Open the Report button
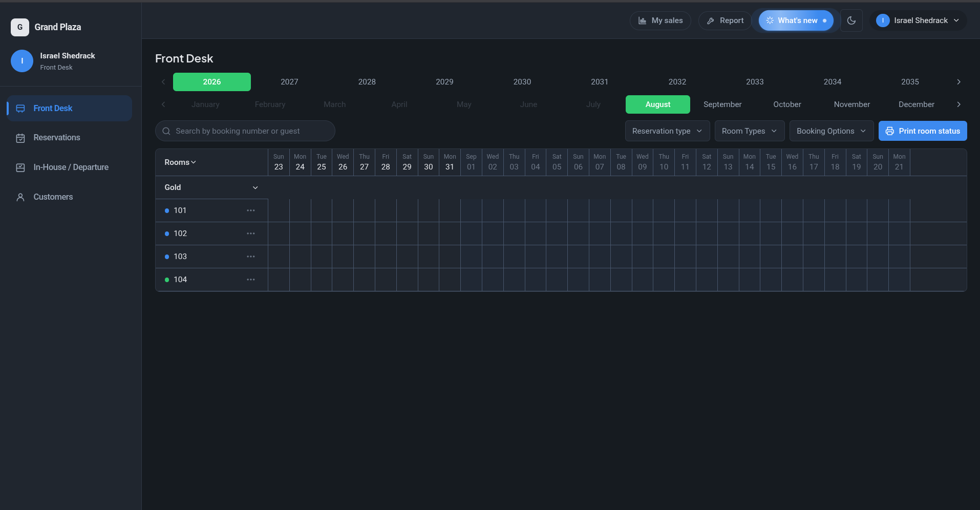 [x=725, y=20]
